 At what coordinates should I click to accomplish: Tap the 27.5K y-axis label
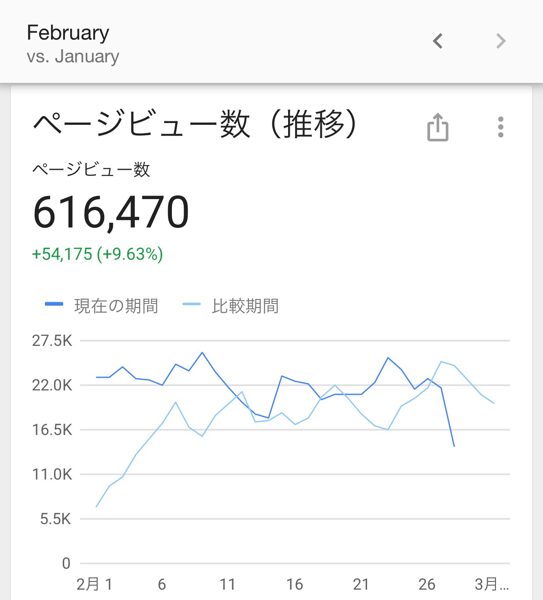pos(52,340)
